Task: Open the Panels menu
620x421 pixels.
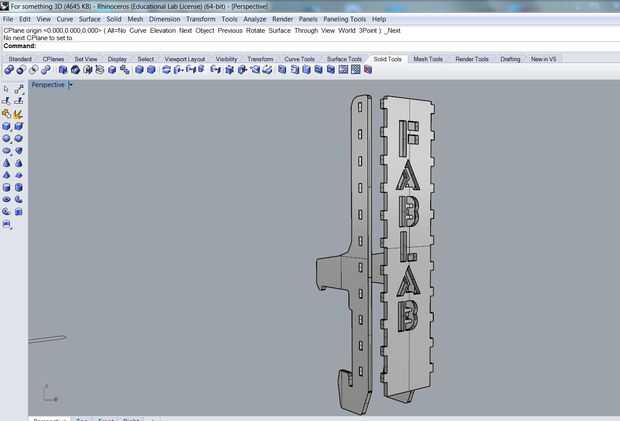Action: click(x=308, y=19)
